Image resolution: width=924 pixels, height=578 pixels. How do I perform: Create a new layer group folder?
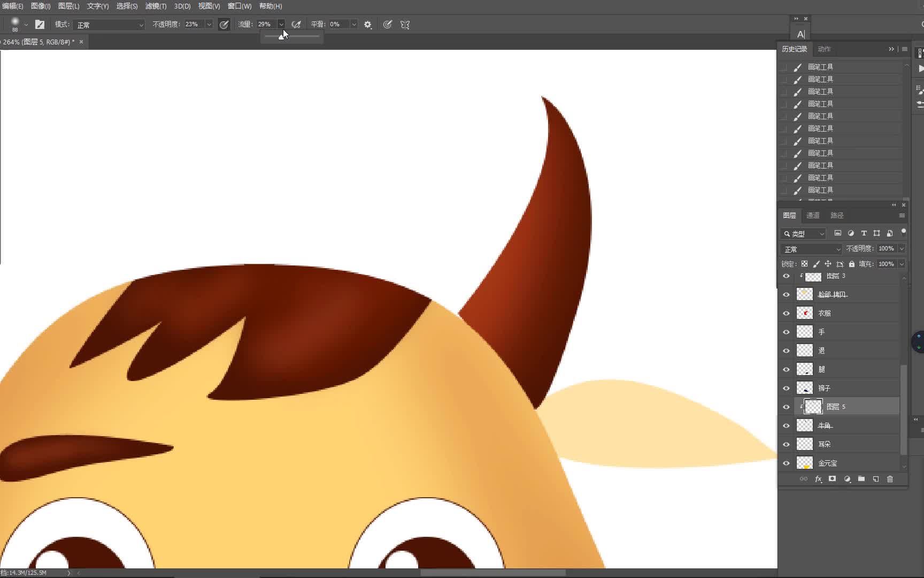861,479
